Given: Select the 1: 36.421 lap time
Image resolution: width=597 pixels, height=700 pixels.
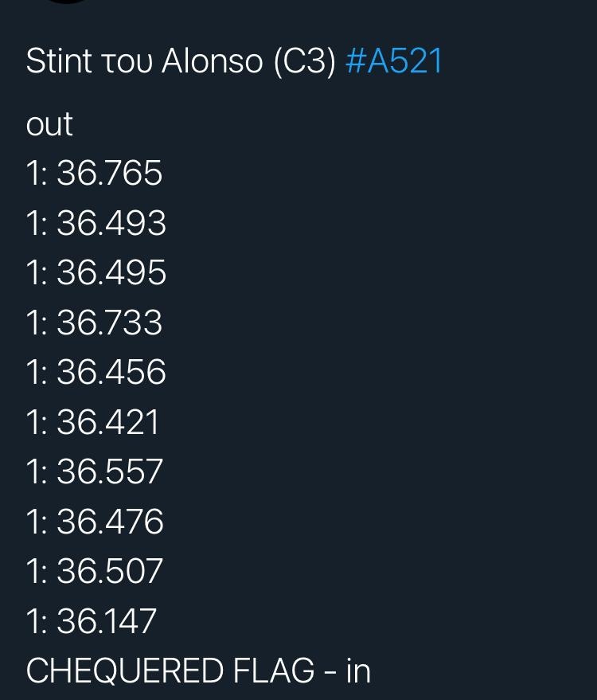Looking at the screenshot, I should pos(92,422).
